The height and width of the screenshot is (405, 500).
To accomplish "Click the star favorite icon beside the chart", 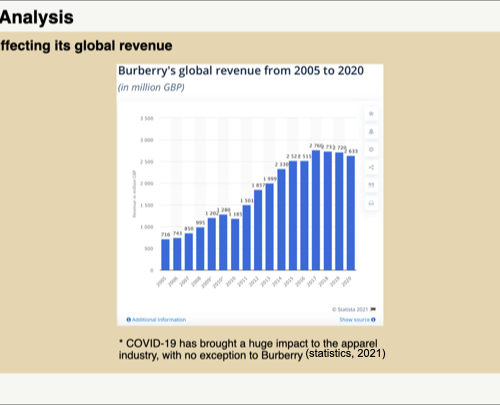I will tap(371, 114).
